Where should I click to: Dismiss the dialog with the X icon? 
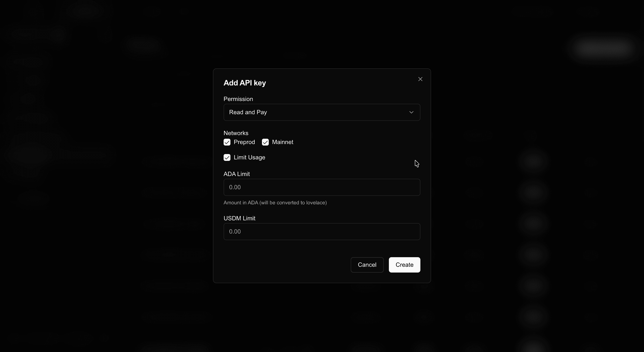[420, 79]
